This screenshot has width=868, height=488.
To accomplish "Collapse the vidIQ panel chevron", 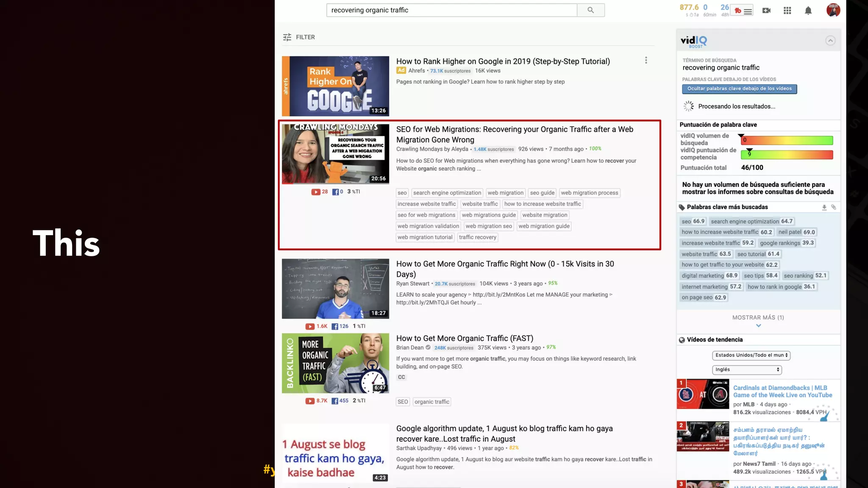I will [830, 41].
